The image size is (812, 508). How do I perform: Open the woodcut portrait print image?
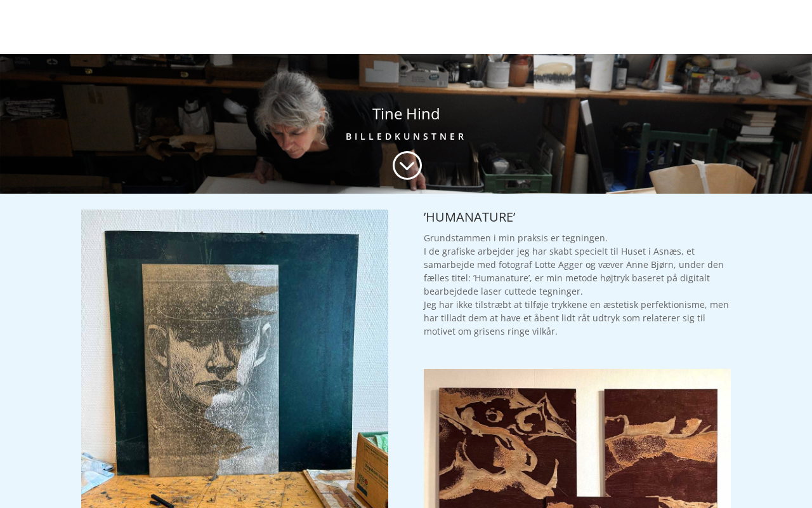(235, 359)
